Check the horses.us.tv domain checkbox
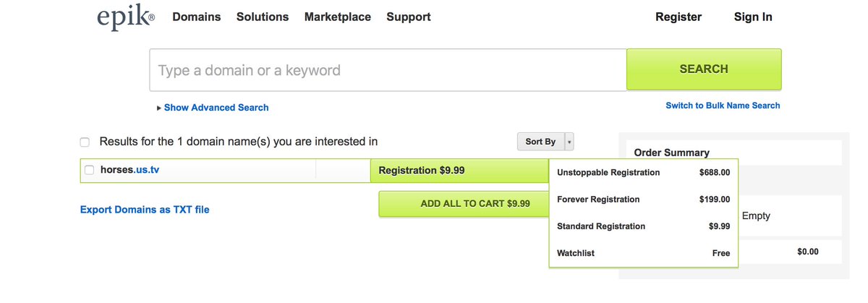Viewport: 868px width, 303px height. pyautogui.click(x=90, y=171)
